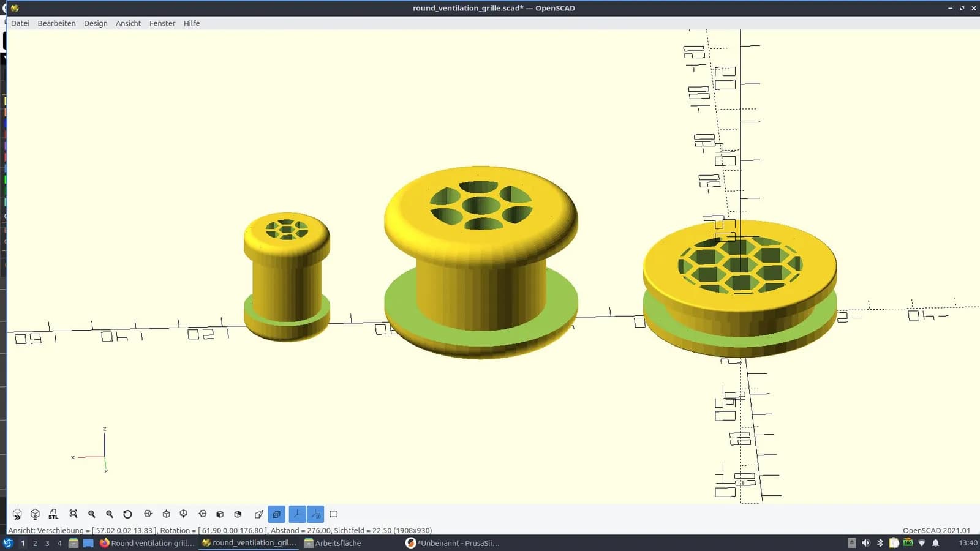This screenshot has height=551, width=980.
Task: Toggle the Show Edges square icon
Action: (333, 514)
